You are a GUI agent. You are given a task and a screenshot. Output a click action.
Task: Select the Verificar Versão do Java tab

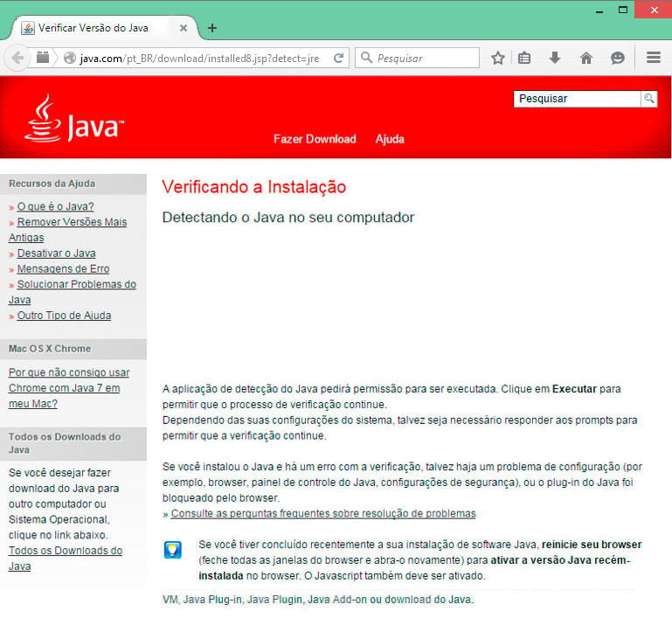(105, 28)
